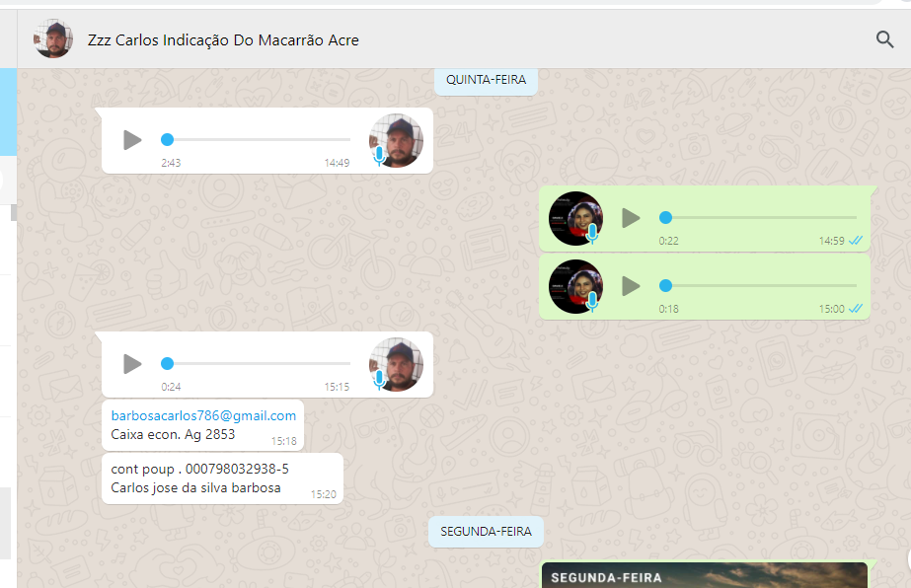Click the 2:43 audio progress slider

point(257,140)
